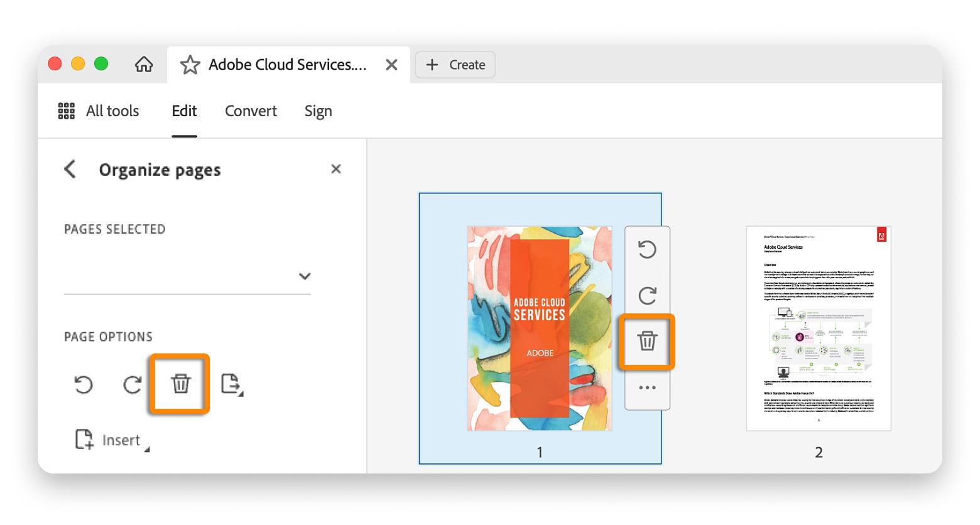The height and width of the screenshot is (525, 980).
Task: Close the Organize pages panel
Action: 336,169
